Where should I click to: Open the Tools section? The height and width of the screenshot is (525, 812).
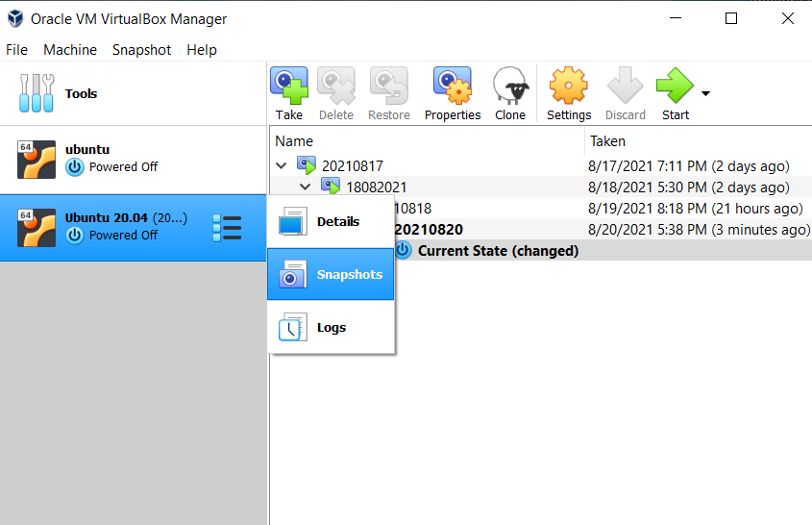pos(133,94)
